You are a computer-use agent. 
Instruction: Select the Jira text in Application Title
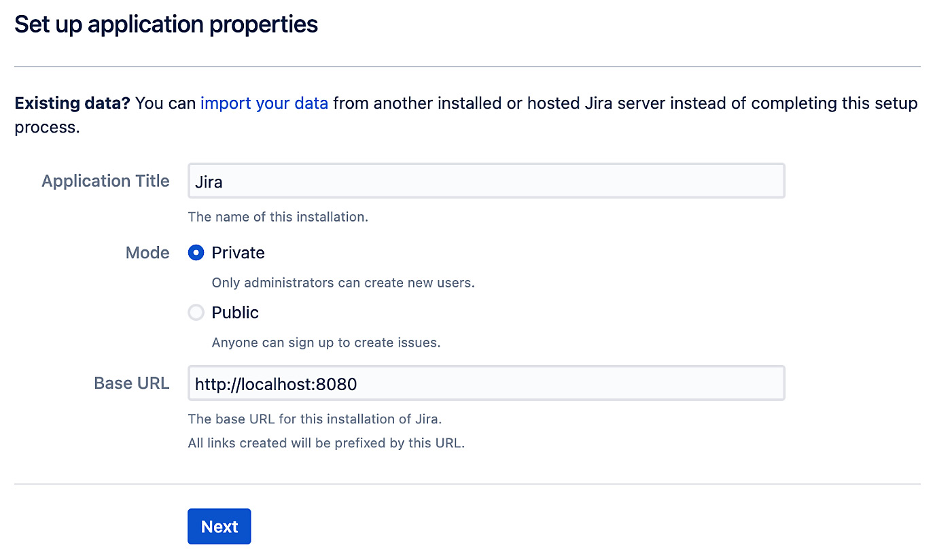pyautogui.click(x=208, y=181)
